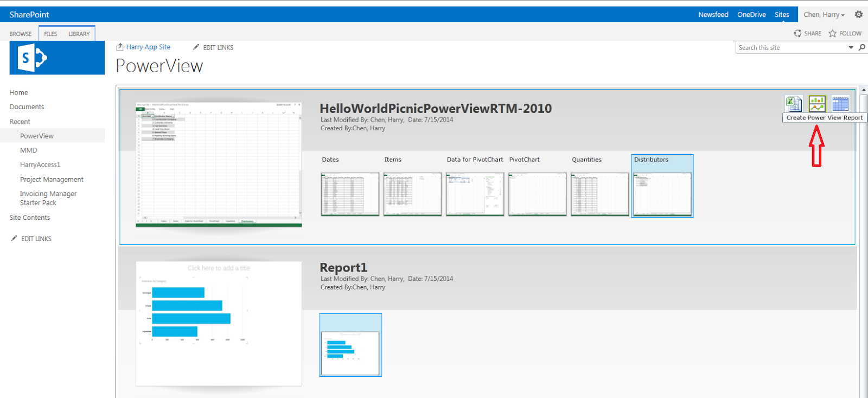
Task: Click the pencil Edit Links in header
Action: [213, 47]
